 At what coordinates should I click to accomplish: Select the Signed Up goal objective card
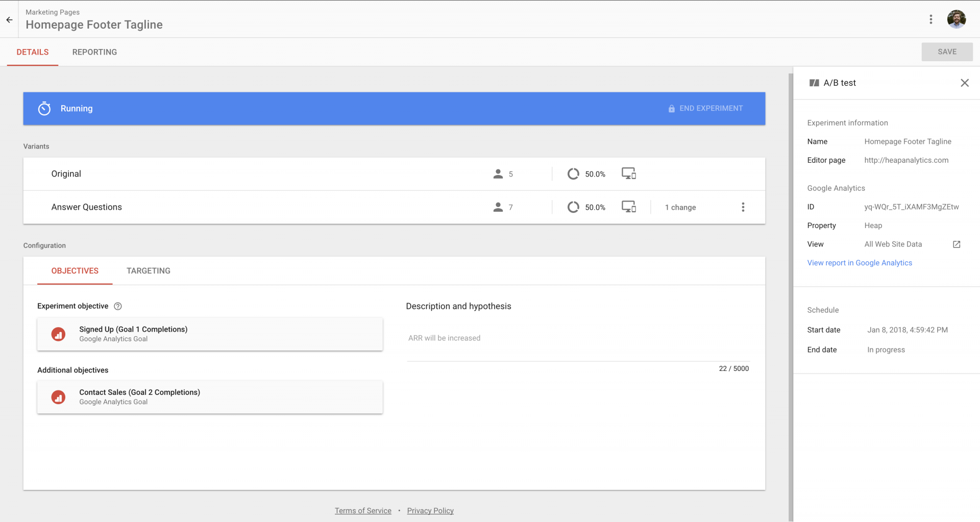pyautogui.click(x=210, y=334)
